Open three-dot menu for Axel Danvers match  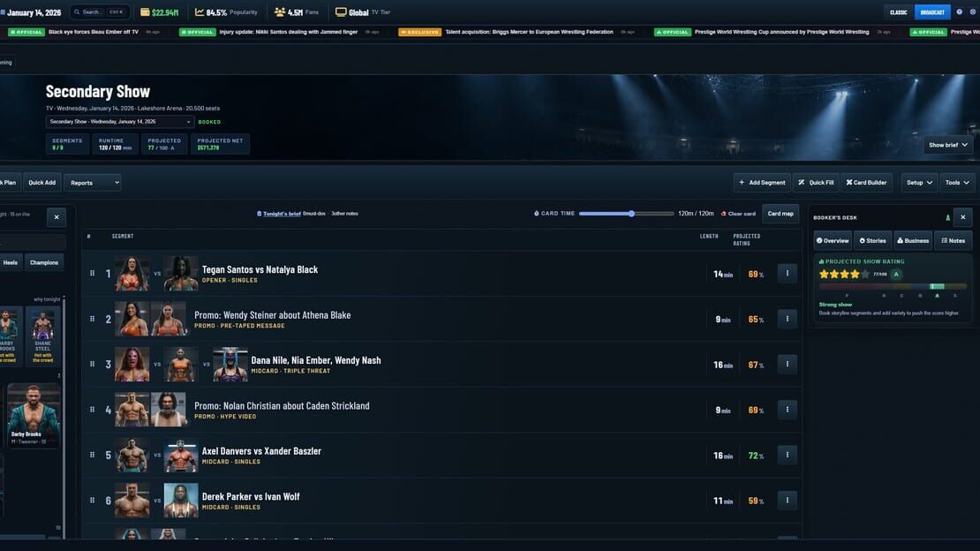[x=787, y=455]
